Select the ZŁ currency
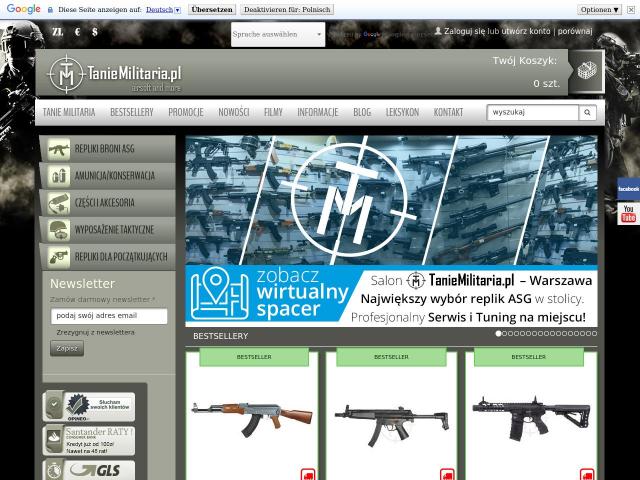This screenshot has height=480, width=640. click(58, 31)
